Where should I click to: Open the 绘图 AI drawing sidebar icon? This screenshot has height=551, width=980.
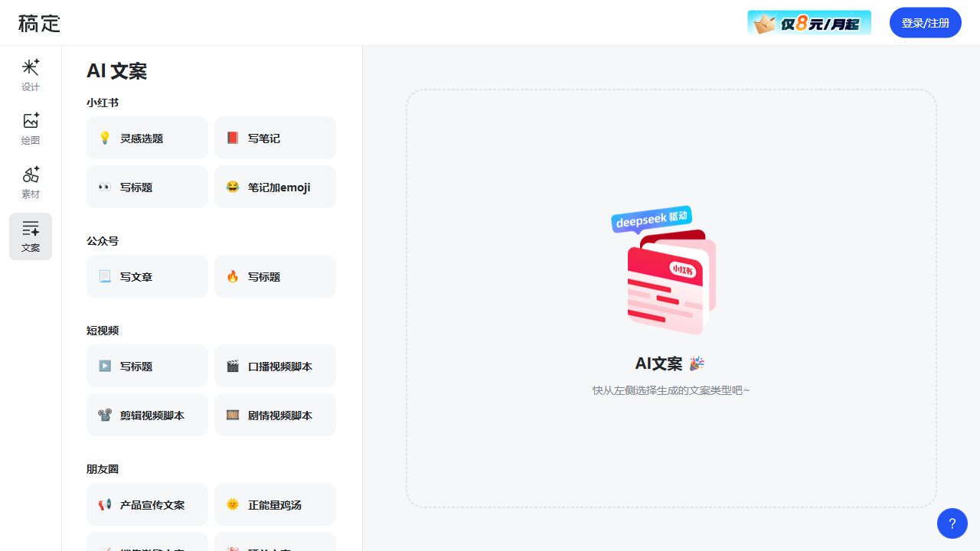[x=31, y=129]
